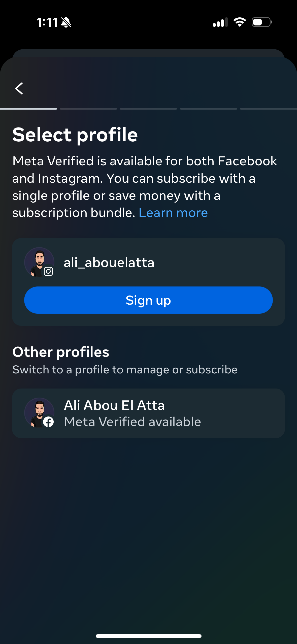This screenshot has width=297, height=644.
Task: Tap the Wi-Fi status icon
Action: click(x=239, y=22)
